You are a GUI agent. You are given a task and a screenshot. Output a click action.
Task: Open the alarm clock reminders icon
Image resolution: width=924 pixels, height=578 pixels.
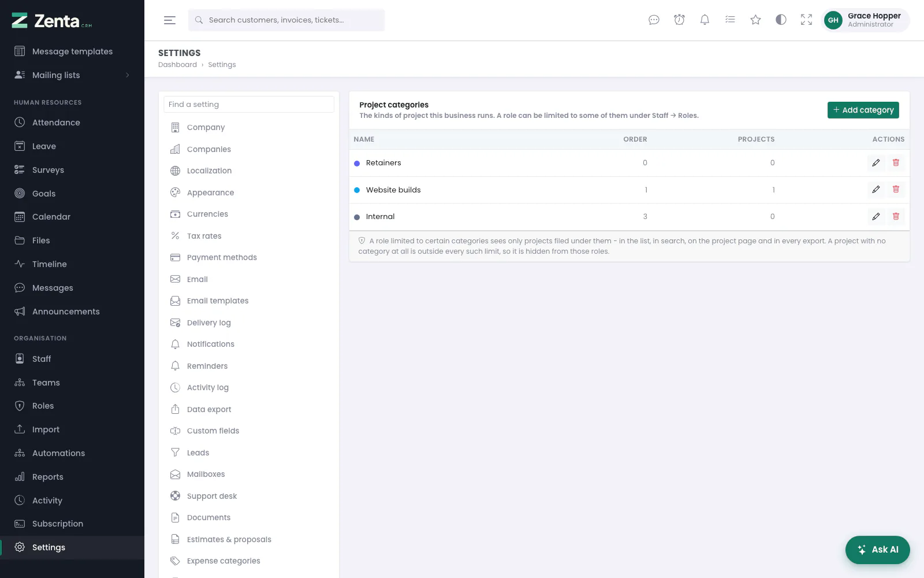pyautogui.click(x=679, y=20)
